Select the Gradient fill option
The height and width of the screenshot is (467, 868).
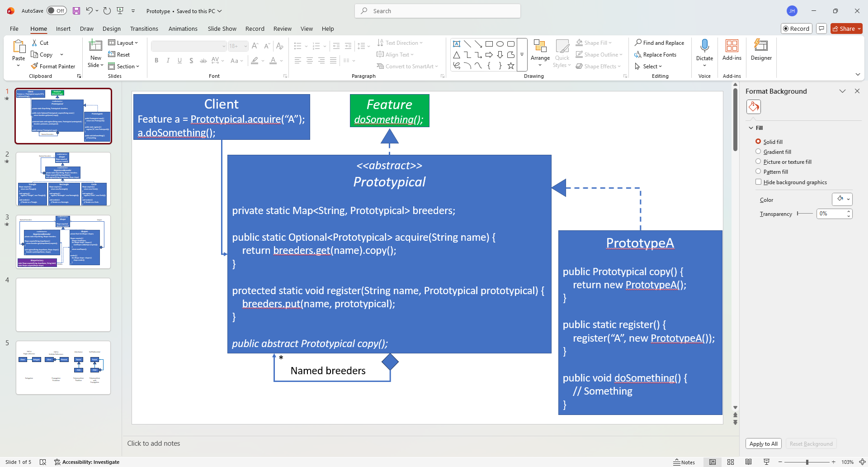[758, 152]
